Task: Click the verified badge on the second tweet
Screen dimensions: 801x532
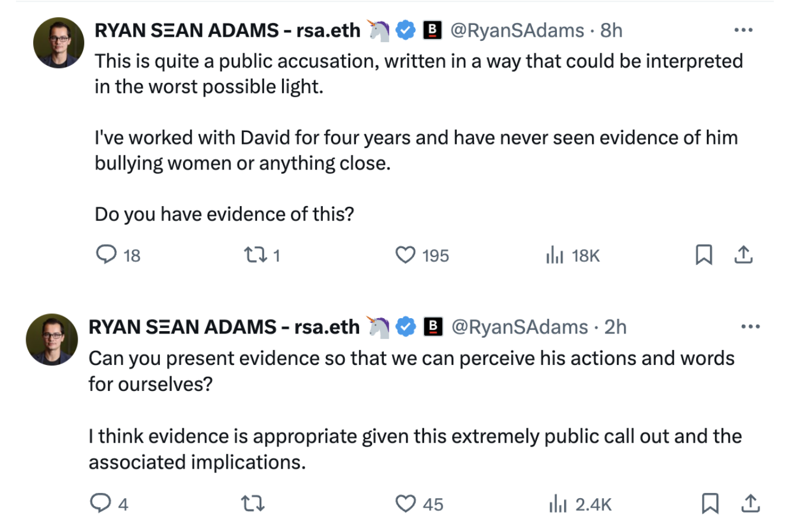Action: pos(406,327)
